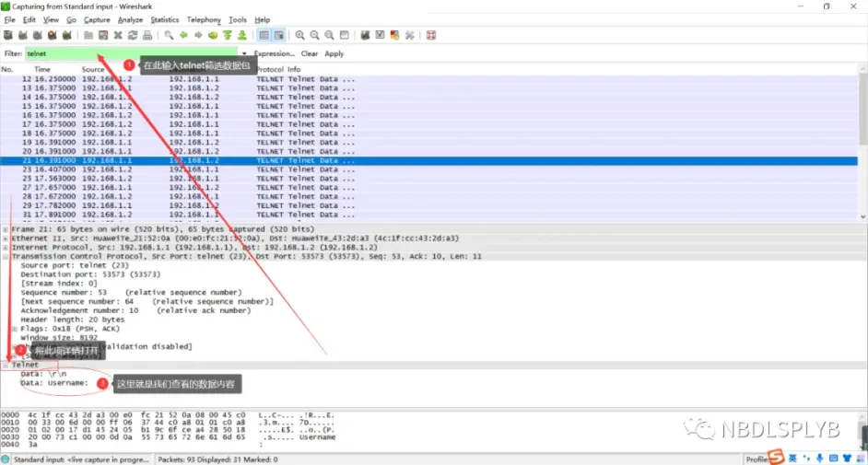The height and width of the screenshot is (465, 868).
Task: Open capture filters dialog icon
Action: point(365,35)
